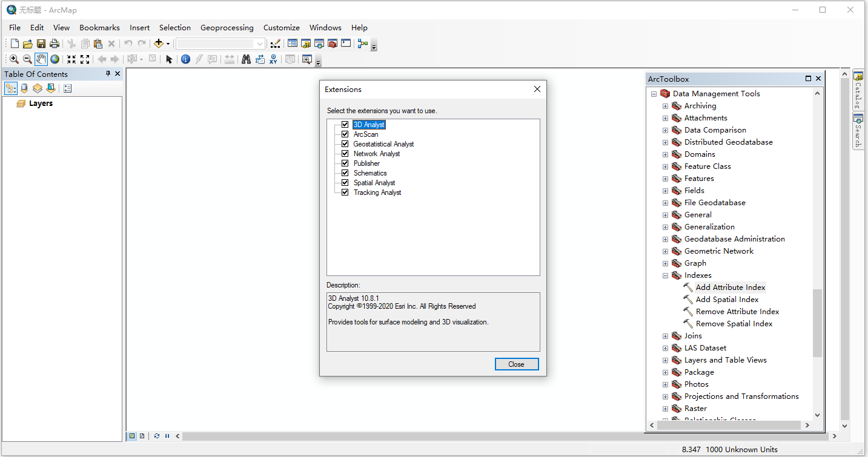Viewport: 868px width, 457px height.
Task: Open the ArcToolbox window toolbar icon
Action: coord(333,44)
